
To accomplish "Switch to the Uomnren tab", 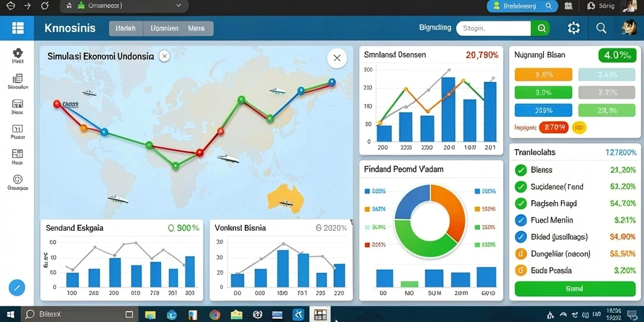I will coord(164,29).
